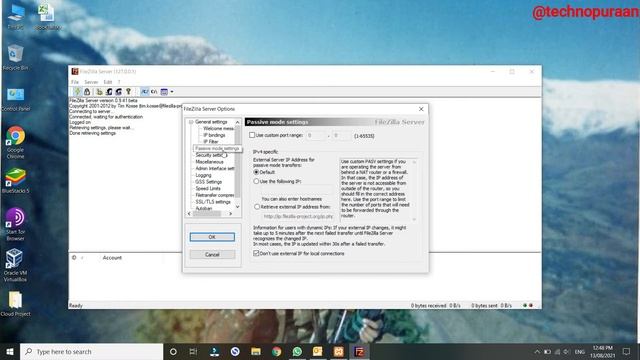640x360 pixels.
Task: Select Admin Interface settings tree item
Action: pos(215,168)
